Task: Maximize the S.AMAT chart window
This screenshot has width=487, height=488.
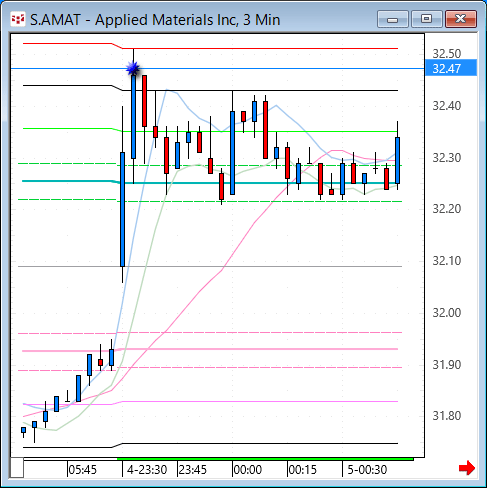Action: pos(426,19)
